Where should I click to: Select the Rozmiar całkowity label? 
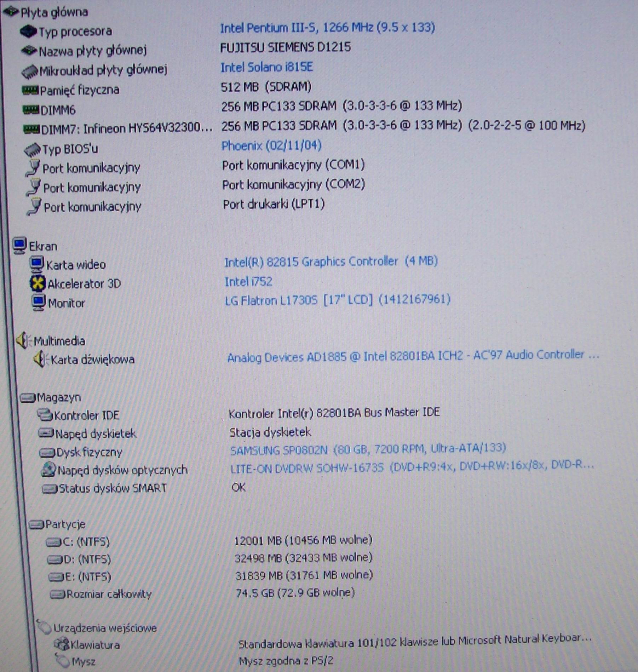click(109, 594)
